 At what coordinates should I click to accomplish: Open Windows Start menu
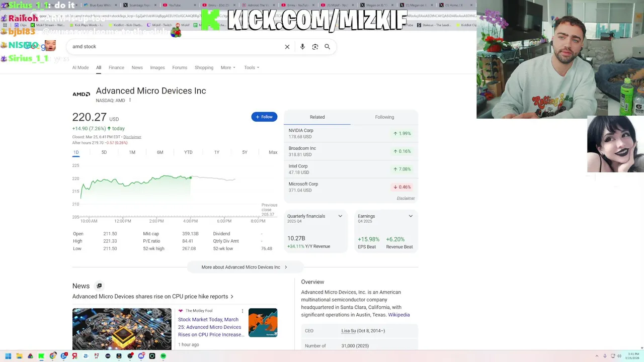[x=8, y=356]
